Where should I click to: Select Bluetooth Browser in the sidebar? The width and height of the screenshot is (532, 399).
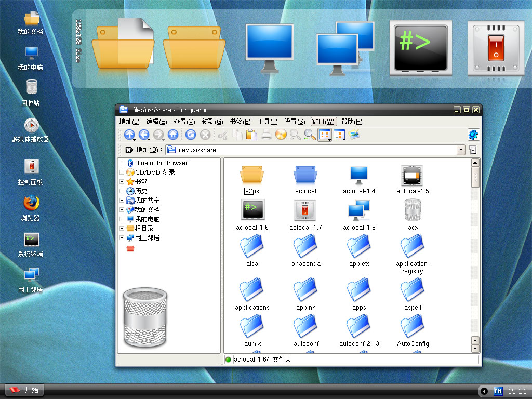[x=157, y=163]
